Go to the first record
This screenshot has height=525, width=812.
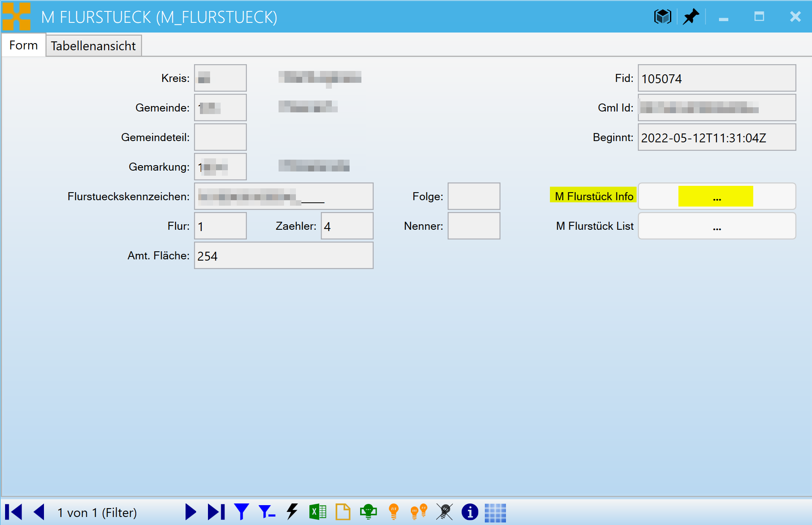click(x=14, y=512)
